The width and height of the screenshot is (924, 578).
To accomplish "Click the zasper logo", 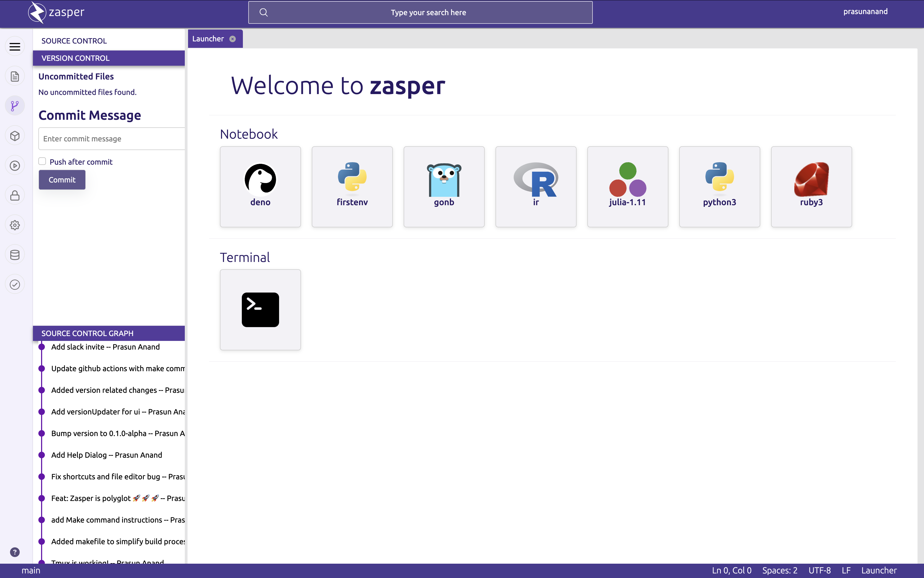I will [56, 12].
